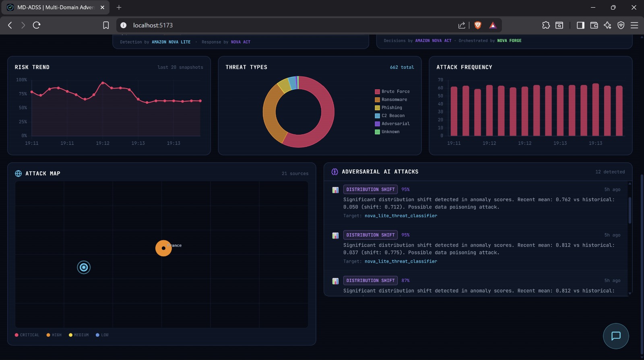
Task: Click the RISK TREND panel title
Action: pos(32,67)
